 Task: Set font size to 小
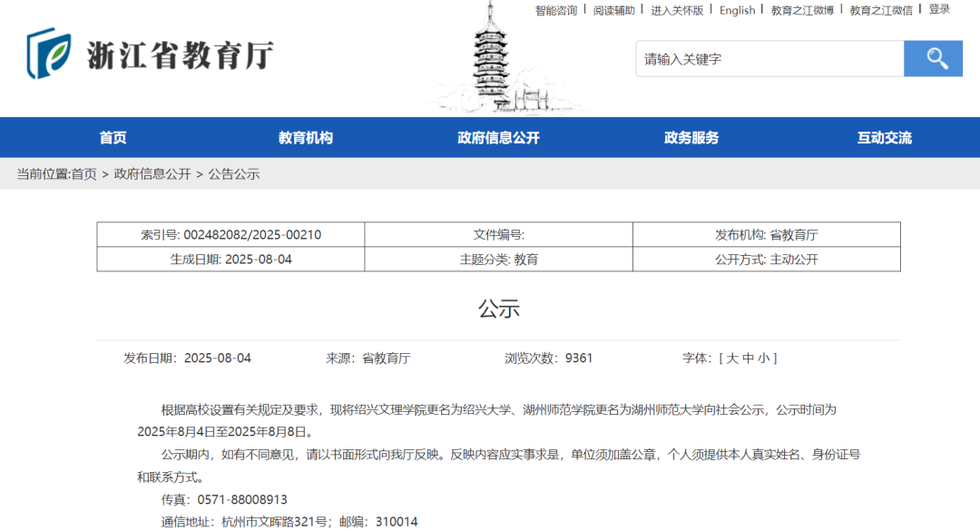click(764, 359)
